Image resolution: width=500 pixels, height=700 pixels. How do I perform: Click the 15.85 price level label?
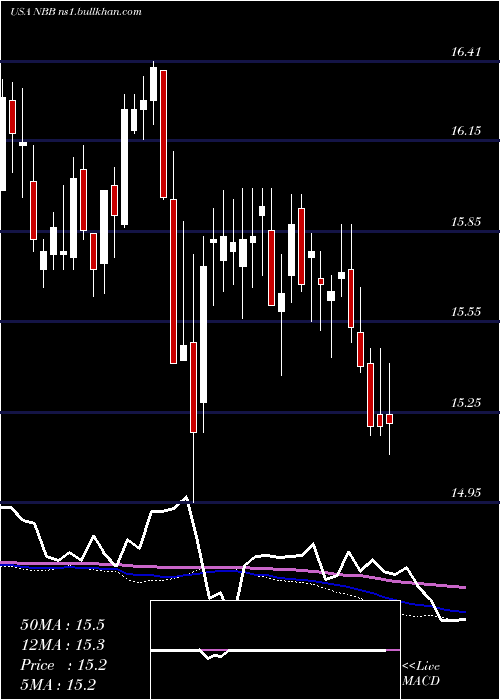pos(466,222)
